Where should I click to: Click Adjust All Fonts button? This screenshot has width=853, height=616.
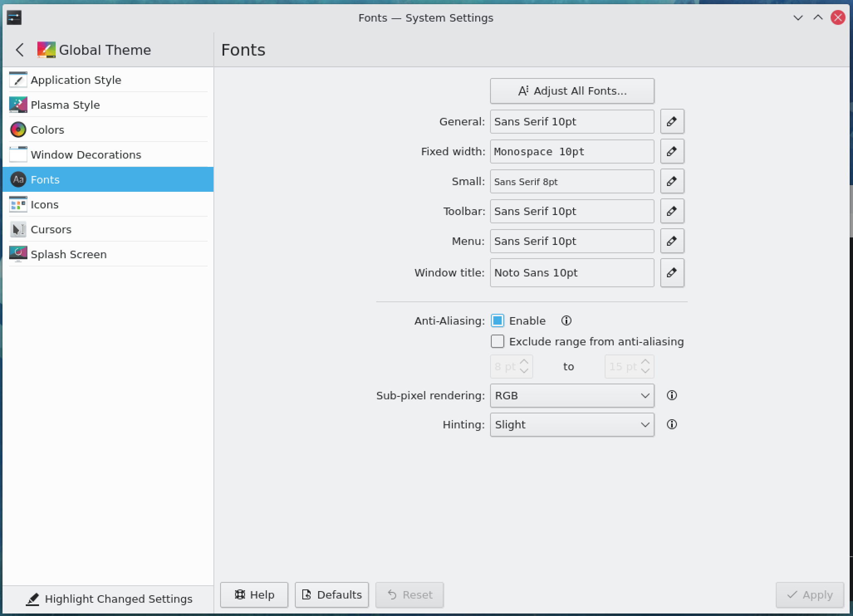point(572,91)
